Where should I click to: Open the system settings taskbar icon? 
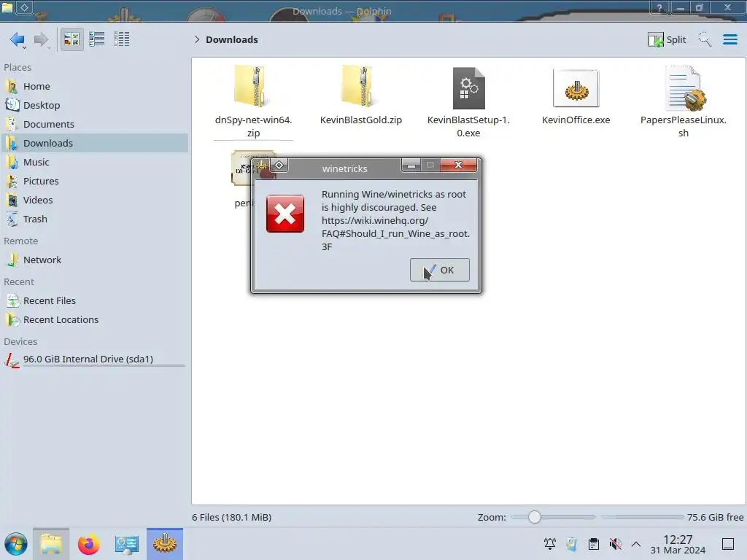coord(127,544)
